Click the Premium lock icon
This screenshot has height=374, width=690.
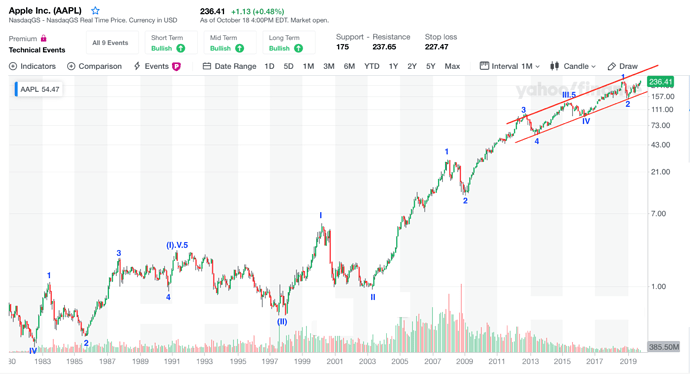click(x=44, y=38)
